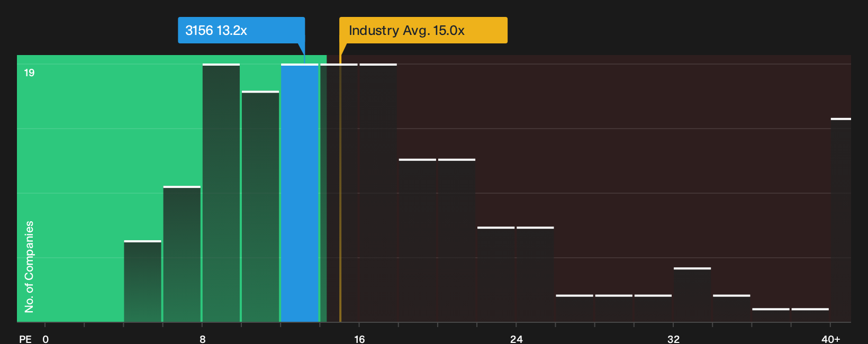This screenshot has width=868, height=344.
Task: Click the tall 8-10 PE histogram bar
Action: [x=221, y=193]
